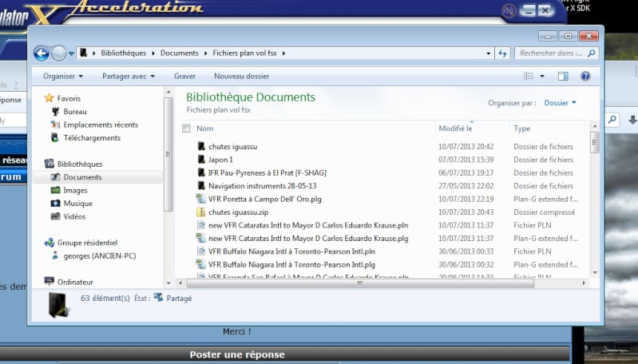Select 'VFR Poretta à Campo Dell' Oro.plg' file icon
The height and width of the screenshot is (364, 638).
201,199
